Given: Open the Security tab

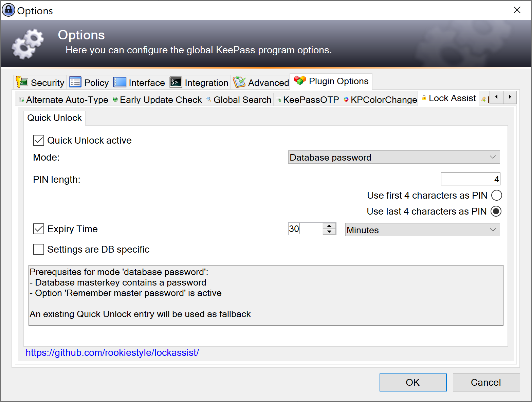Looking at the screenshot, I should pos(40,83).
